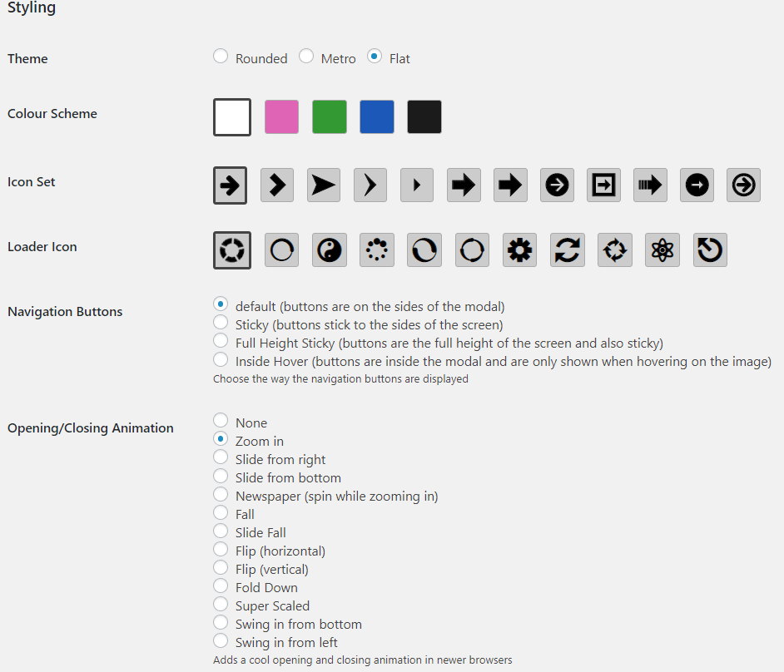The image size is (784, 672).
Task: Choose Flip (vertical) animation
Action: click(221, 567)
